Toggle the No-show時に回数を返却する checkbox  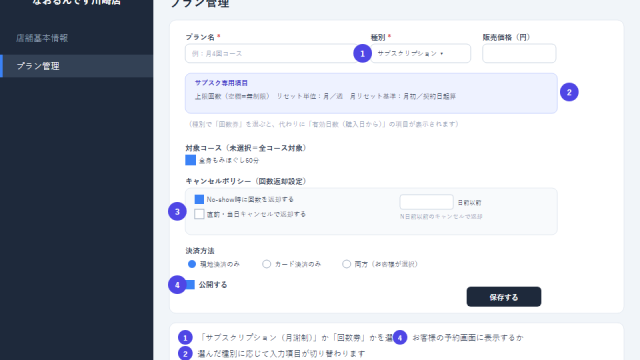click(199, 199)
